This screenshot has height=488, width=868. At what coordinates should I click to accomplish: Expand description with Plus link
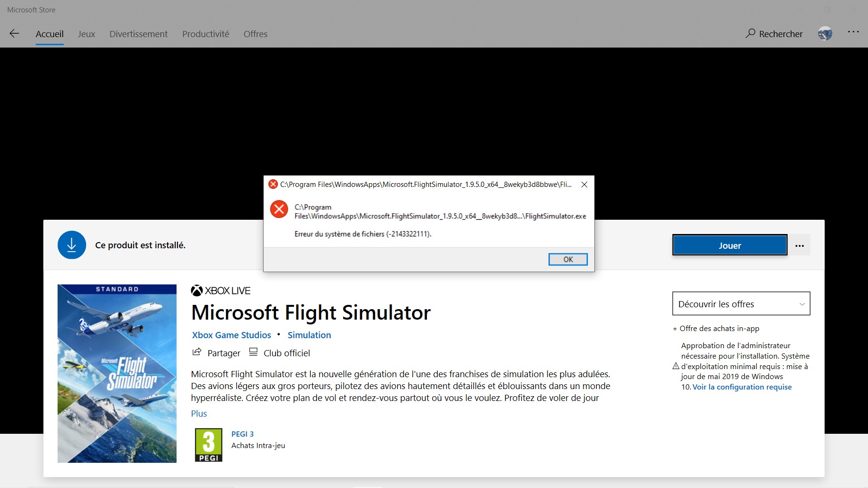[x=199, y=413]
